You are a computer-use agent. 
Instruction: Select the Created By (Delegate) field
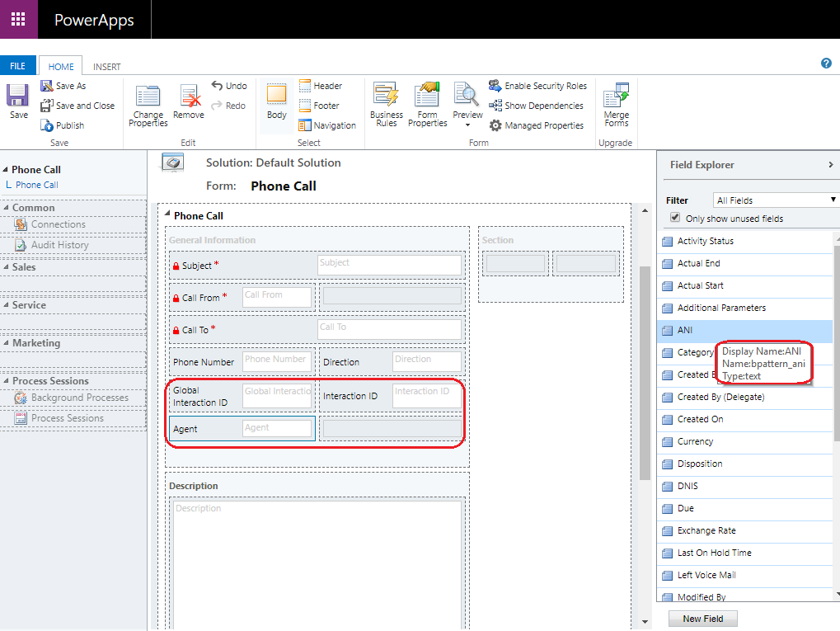click(745, 397)
